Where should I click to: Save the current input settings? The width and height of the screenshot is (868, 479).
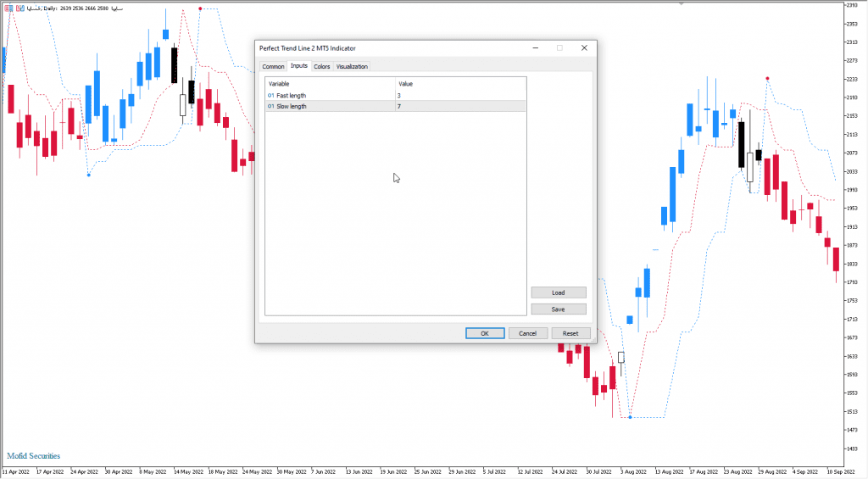(x=558, y=309)
